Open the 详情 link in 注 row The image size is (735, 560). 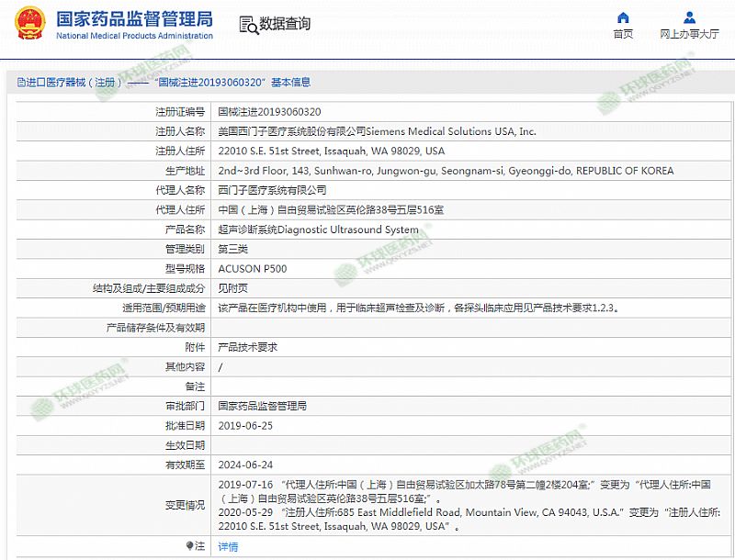[x=228, y=546]
